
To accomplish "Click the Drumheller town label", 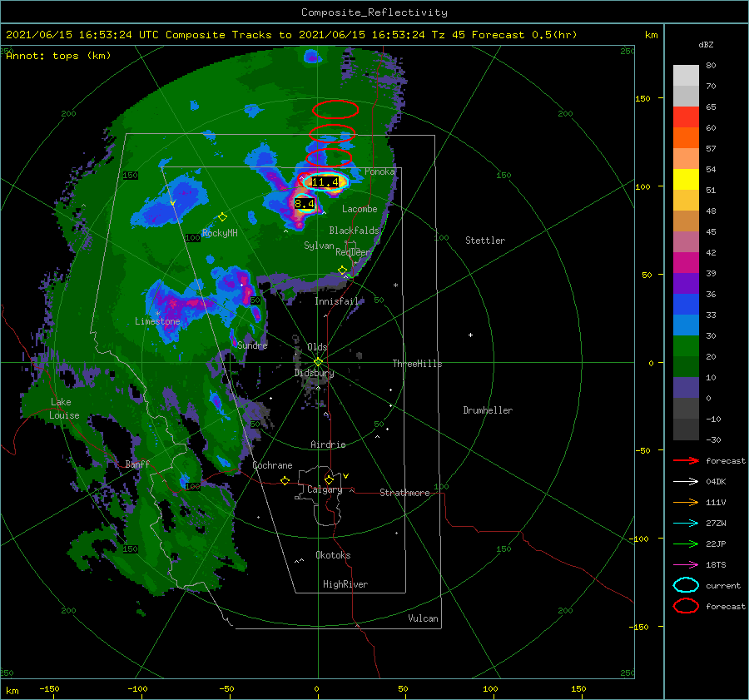I will click(x=488, y=410).
